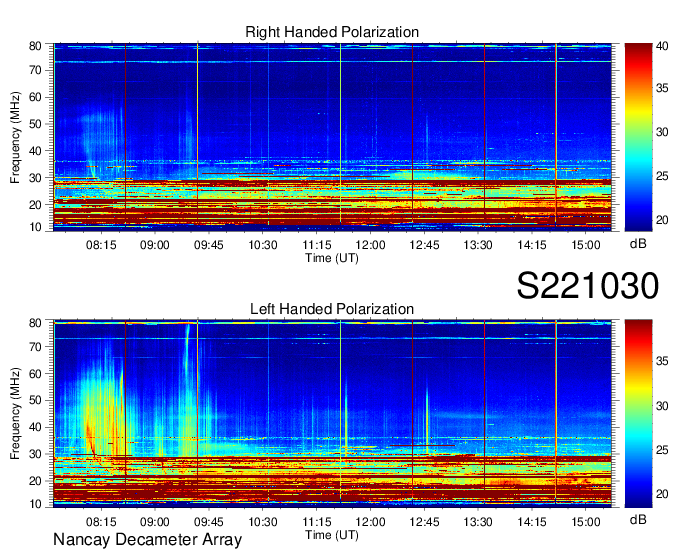Viewport: 680px width, 552px height.
Task: Click 40 MHz tick on upper frequency axis
Action: pyautogui.click(x=35, y=151)
